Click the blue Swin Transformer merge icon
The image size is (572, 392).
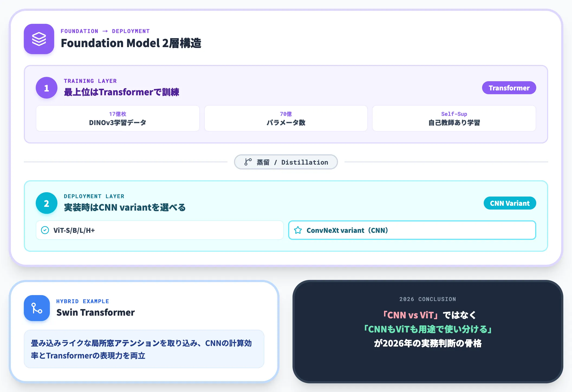click(37, 308)
